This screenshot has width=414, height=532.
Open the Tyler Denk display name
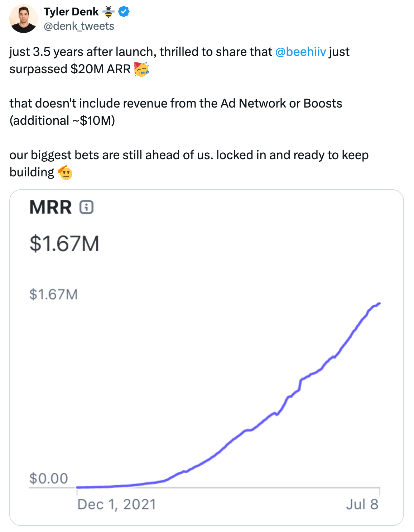click(x=71, y=12)
